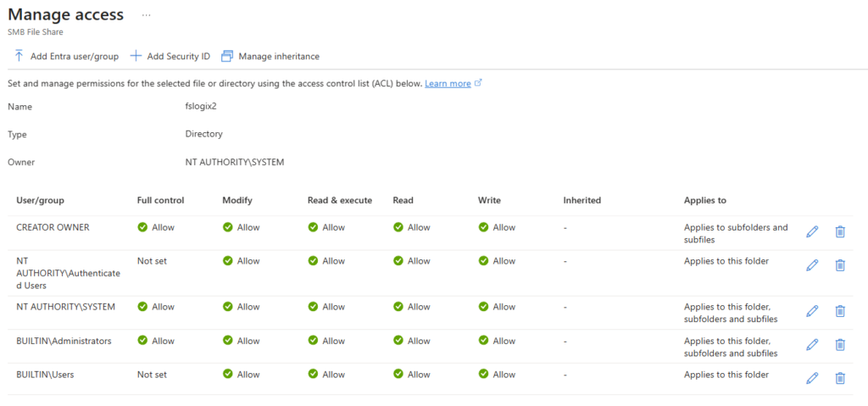868x406 pixels.
Task: Delete the CREATOR OWNER permission entry
Action: click(x=840, y=231)
